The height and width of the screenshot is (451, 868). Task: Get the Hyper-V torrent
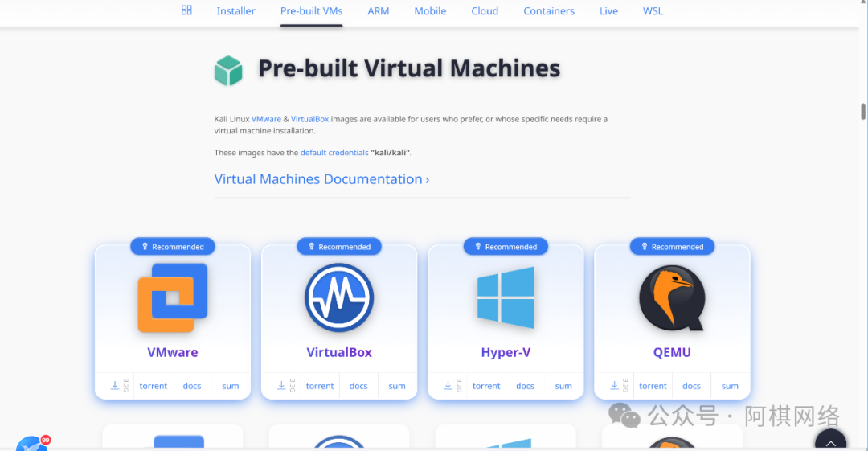click(486, 386)
